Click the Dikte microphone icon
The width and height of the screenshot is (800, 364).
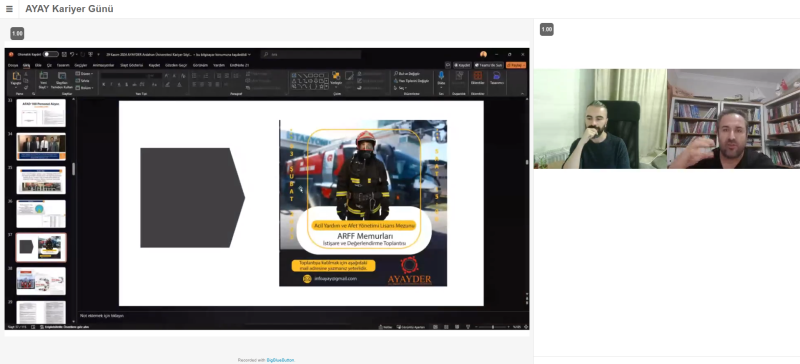(x=441, y=78)
